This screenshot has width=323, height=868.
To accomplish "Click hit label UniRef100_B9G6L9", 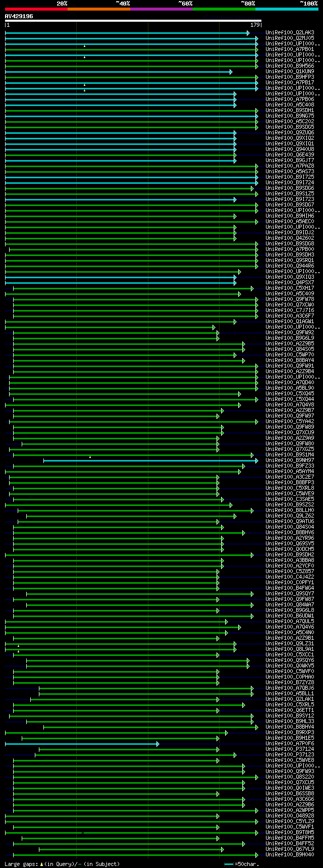I will 290,338.
